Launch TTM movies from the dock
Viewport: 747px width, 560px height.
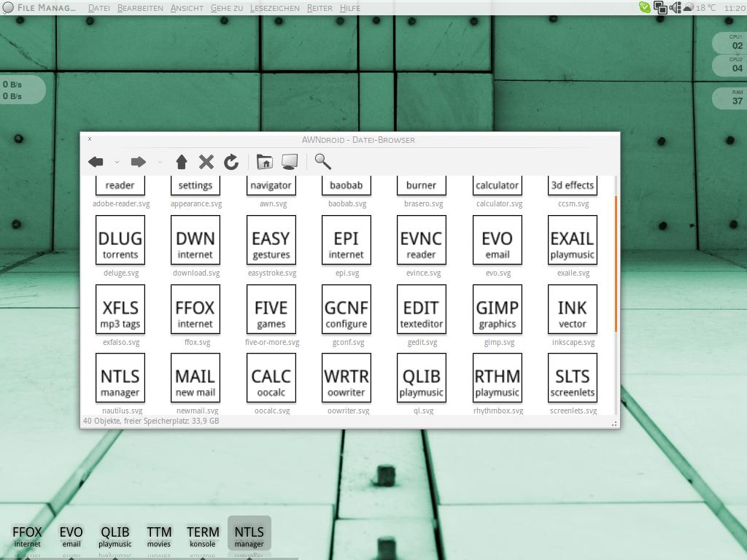pos(158,537)
